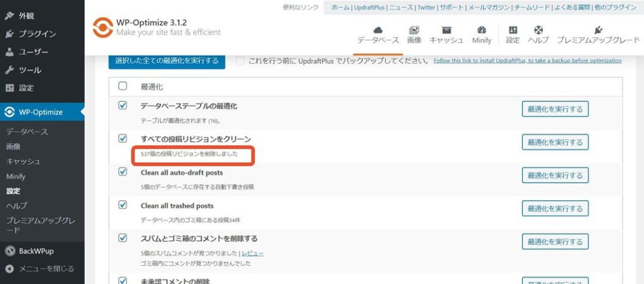Open キャッシュ submenu in the sidebar
Viewport: 644px width, 284px height.
[23, 162]
